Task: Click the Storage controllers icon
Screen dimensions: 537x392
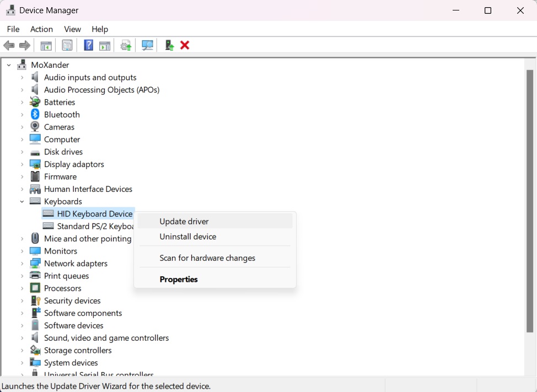Action: pos(35,350)
